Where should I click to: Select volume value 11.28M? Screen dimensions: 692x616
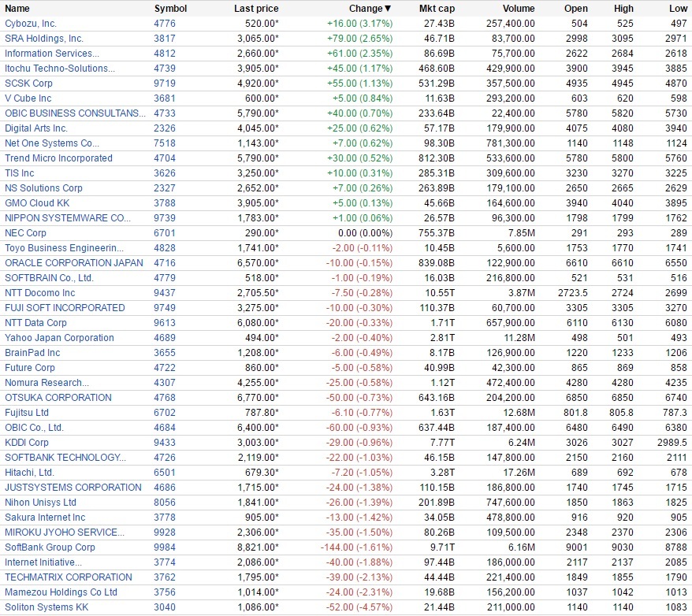[x=519, y=338]
